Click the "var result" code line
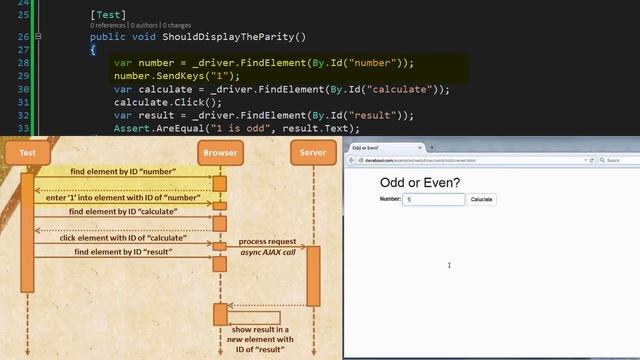Image resolution: width=640 pixels, height=360 pixels. pyautogui.click(x=264, y=115)
